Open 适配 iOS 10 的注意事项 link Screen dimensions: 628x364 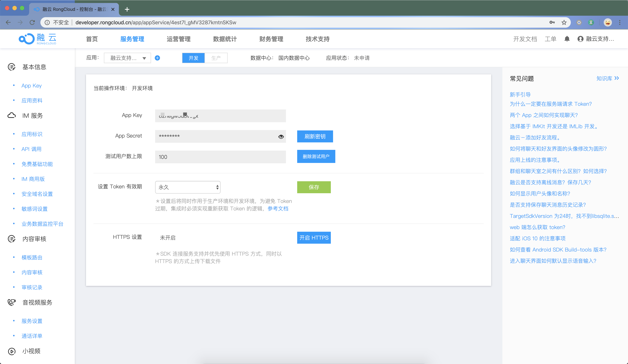click(x=538, y=238)
